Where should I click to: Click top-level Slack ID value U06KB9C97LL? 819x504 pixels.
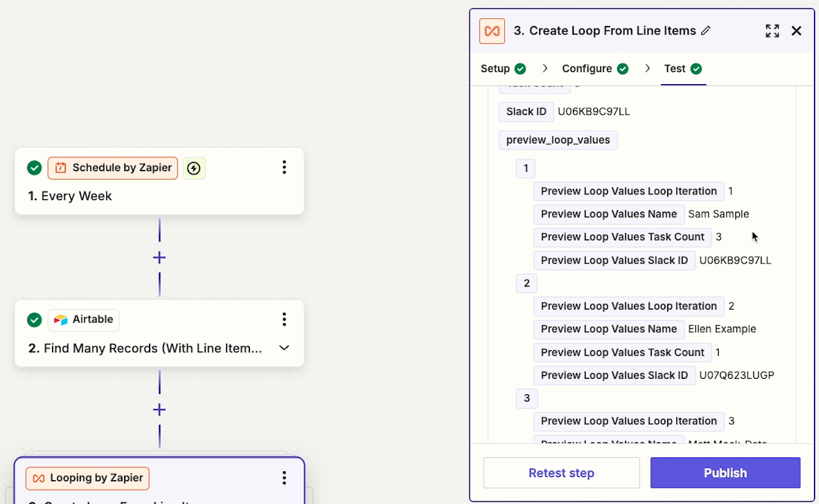click(x=594, y=111)
